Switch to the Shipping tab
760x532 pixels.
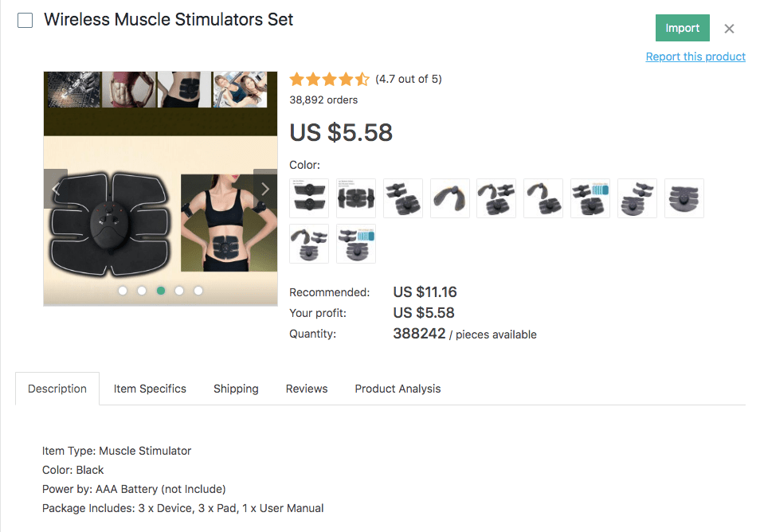(x=236, y=389)
